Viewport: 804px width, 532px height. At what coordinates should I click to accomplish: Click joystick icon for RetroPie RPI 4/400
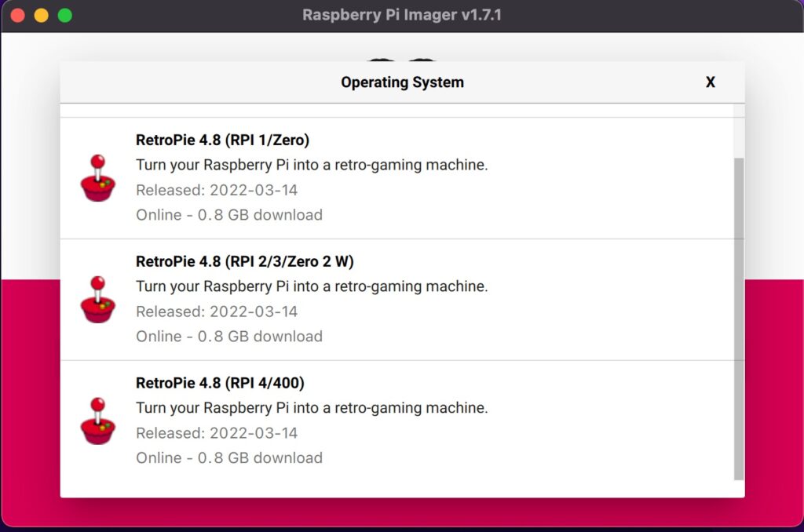(x=98, y=421)
